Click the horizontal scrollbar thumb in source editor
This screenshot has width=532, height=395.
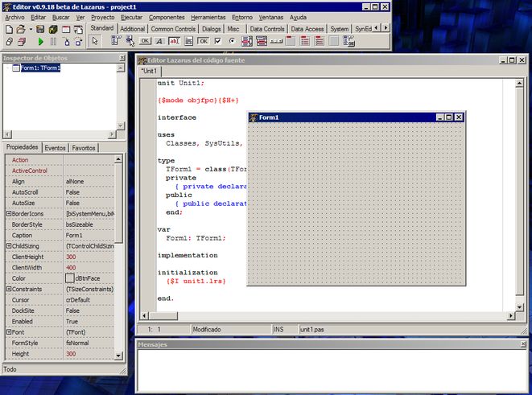tap(163, 316)
